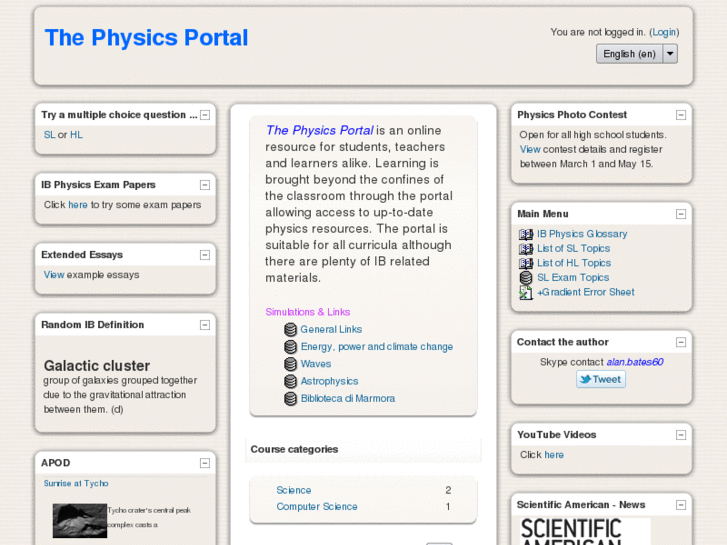Open Biblioteca di Marmora link
Screen dimensions: 727x545
tap(348, 398)
